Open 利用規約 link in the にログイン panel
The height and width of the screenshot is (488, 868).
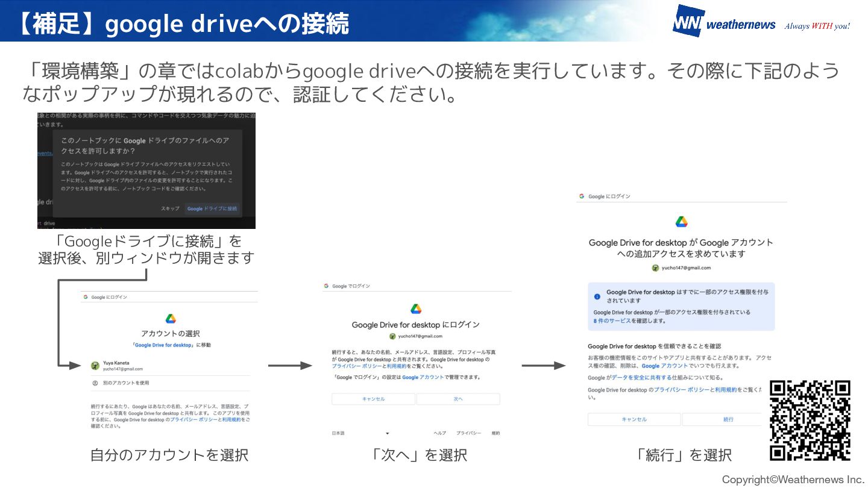coord(397,366)
